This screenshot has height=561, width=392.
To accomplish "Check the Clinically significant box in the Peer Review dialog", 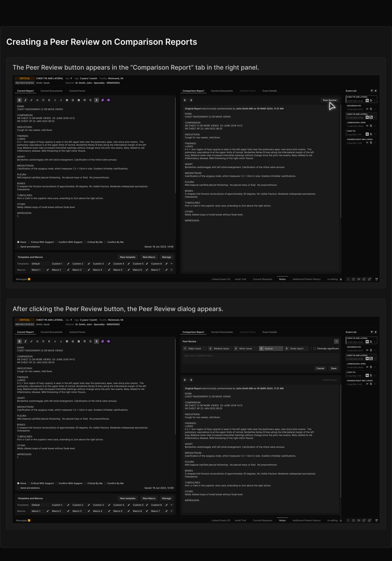I will [x=315, y=349].
